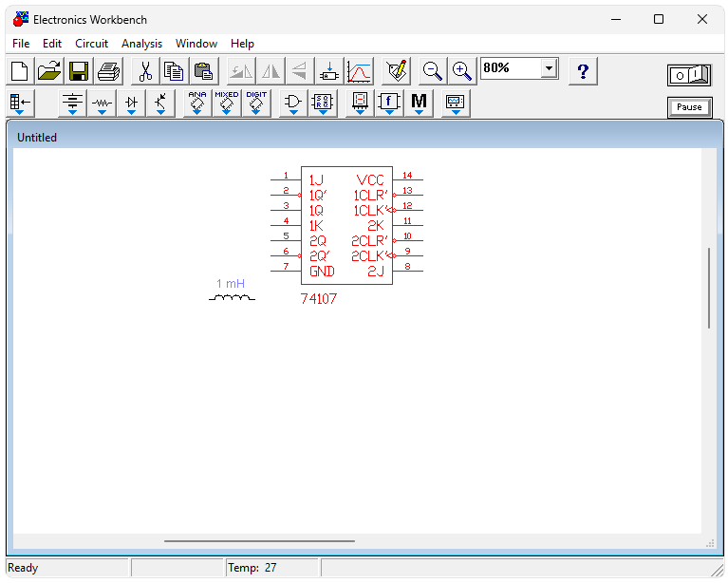Open the Instruments parts bin
Screen dimensions: 728x583
coord(456,103)
